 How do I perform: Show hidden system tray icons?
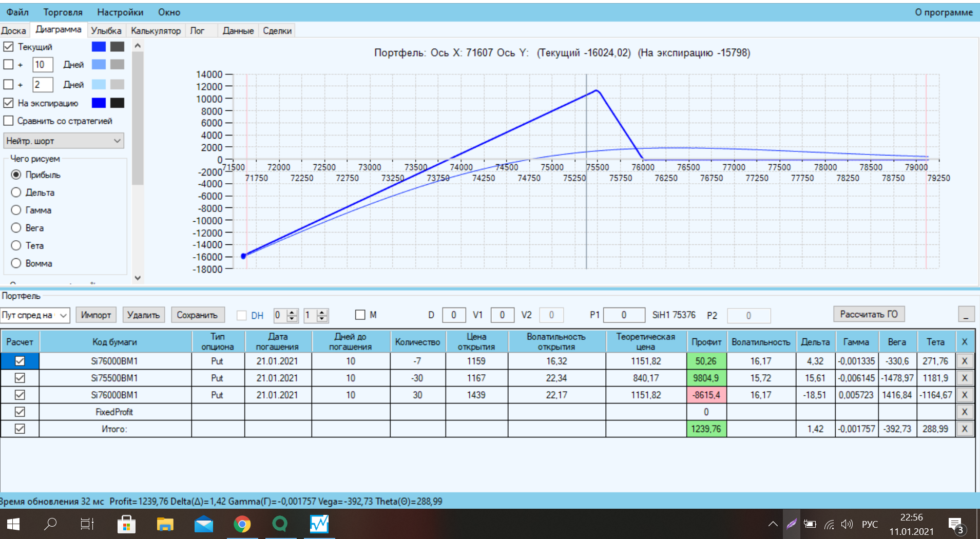point(773,524)
